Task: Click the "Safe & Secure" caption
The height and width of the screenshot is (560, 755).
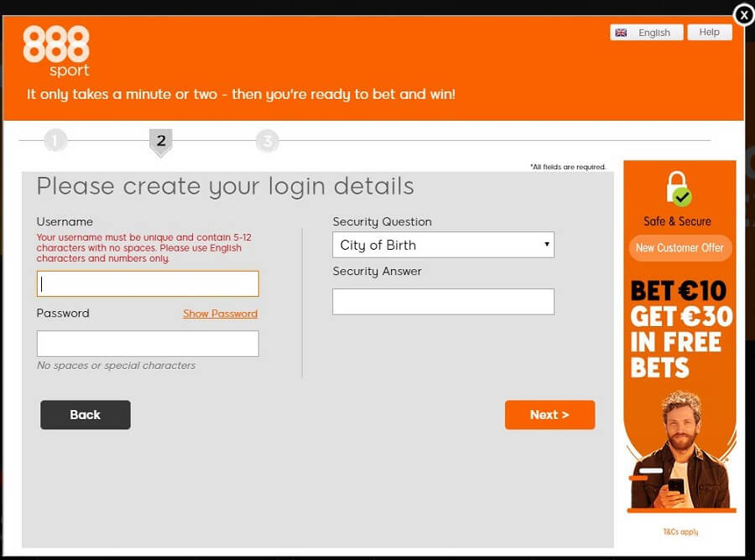Action: click(x=678, y=221)
